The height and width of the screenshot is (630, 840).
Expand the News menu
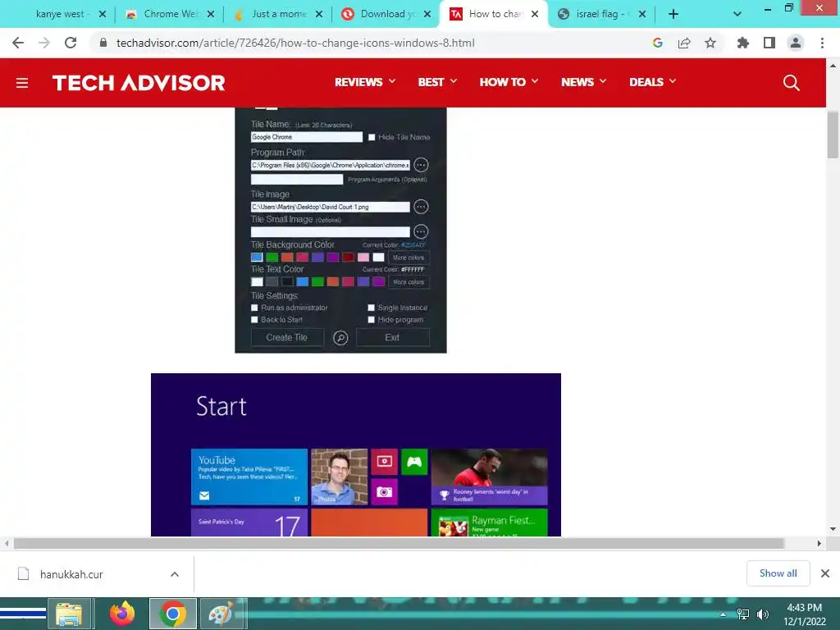(583, 82)
